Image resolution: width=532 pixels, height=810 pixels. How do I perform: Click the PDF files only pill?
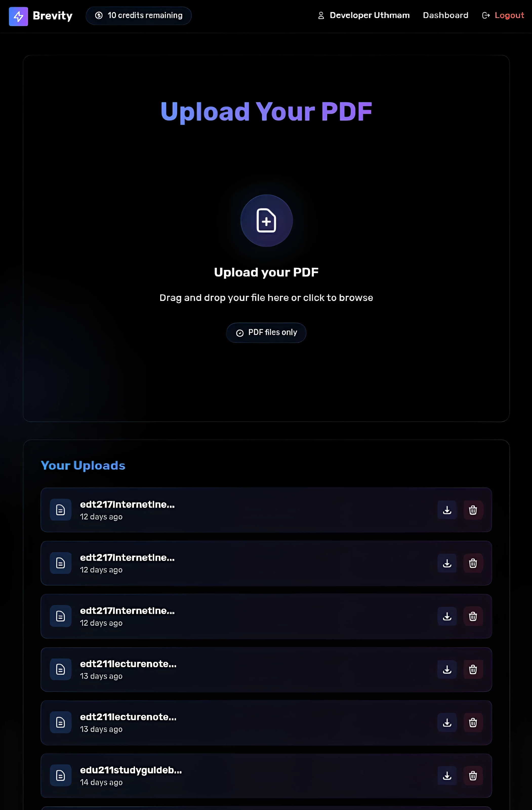(x=266, y=333)
